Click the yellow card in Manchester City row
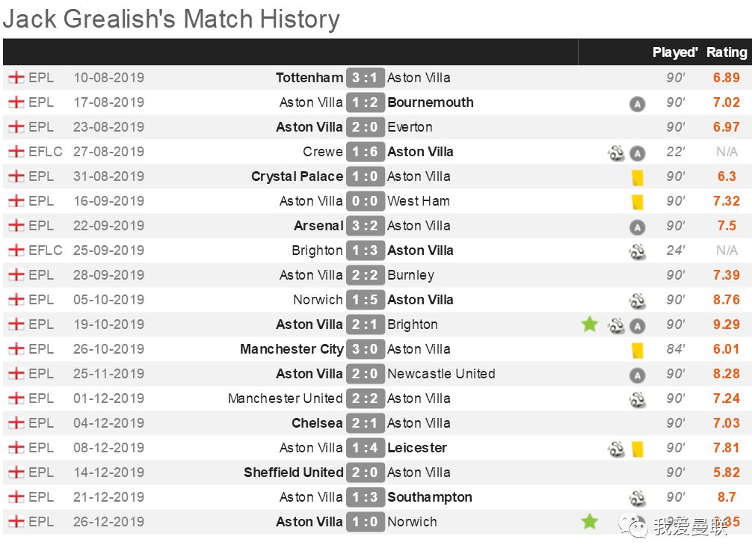The height and width of the screenshot is (560, 752). tap(638, 351)
